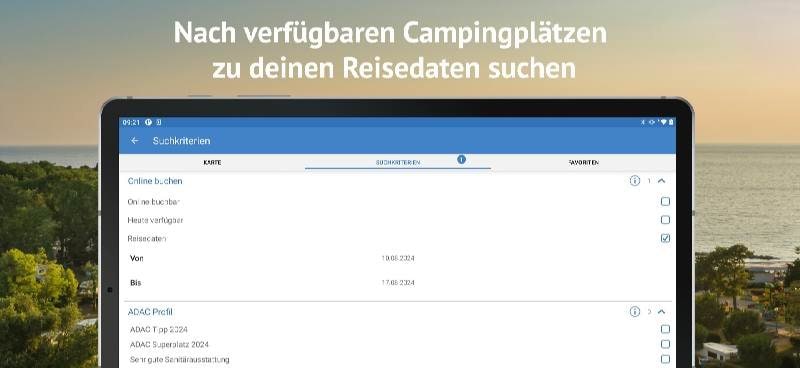Switch to the Favoriten tab
Screen dimensions: 800x368
(x=584, y=162)
